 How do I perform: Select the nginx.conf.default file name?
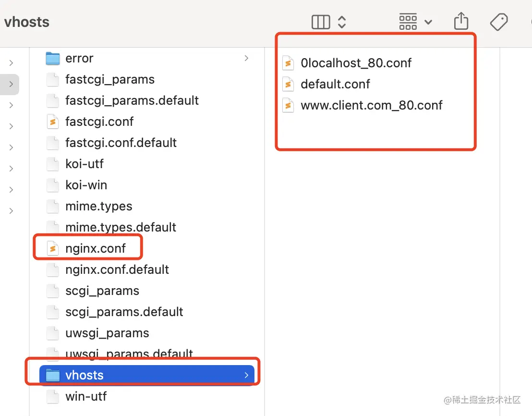[x=117, y=269]
